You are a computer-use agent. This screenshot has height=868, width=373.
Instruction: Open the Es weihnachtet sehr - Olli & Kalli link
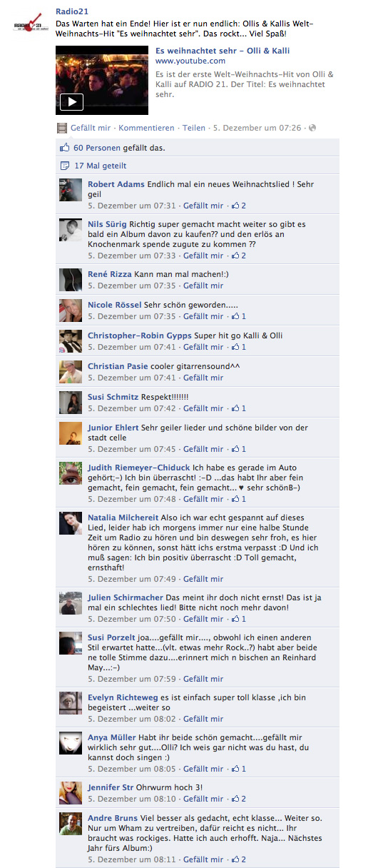(223, 51)
